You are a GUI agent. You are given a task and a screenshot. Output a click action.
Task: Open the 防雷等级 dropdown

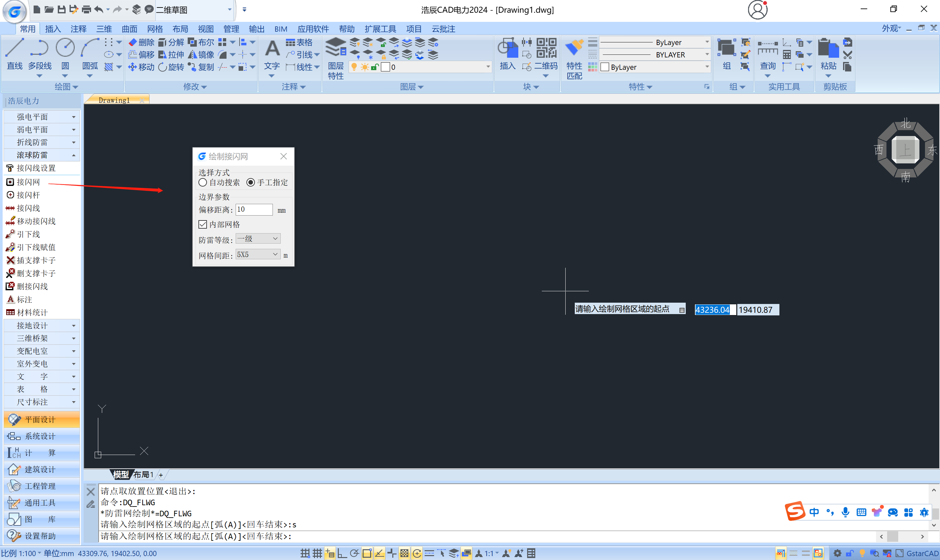(258, 238)
